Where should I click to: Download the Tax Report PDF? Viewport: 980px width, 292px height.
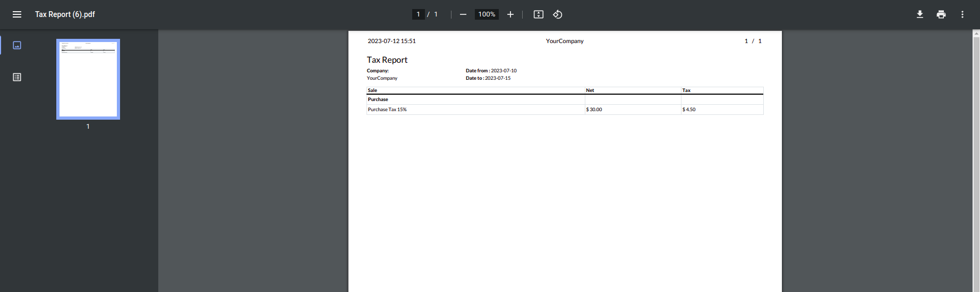pos(920,14)
